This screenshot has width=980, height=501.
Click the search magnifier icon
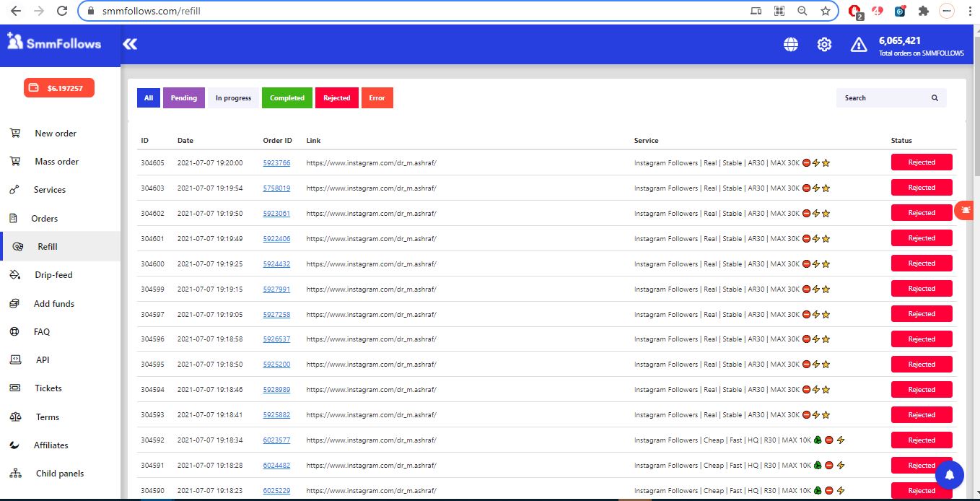pyautogui.click(x=935, y=98)
